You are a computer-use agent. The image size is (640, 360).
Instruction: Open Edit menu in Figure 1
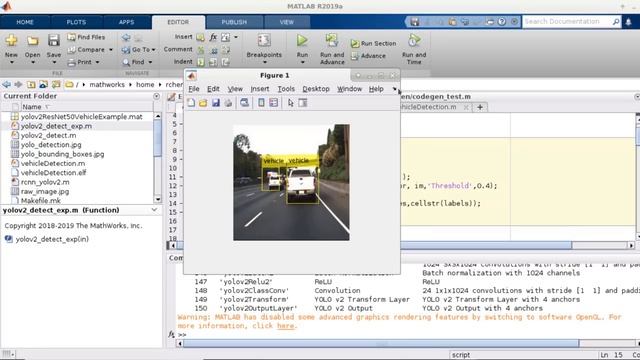tap(213, 89)
